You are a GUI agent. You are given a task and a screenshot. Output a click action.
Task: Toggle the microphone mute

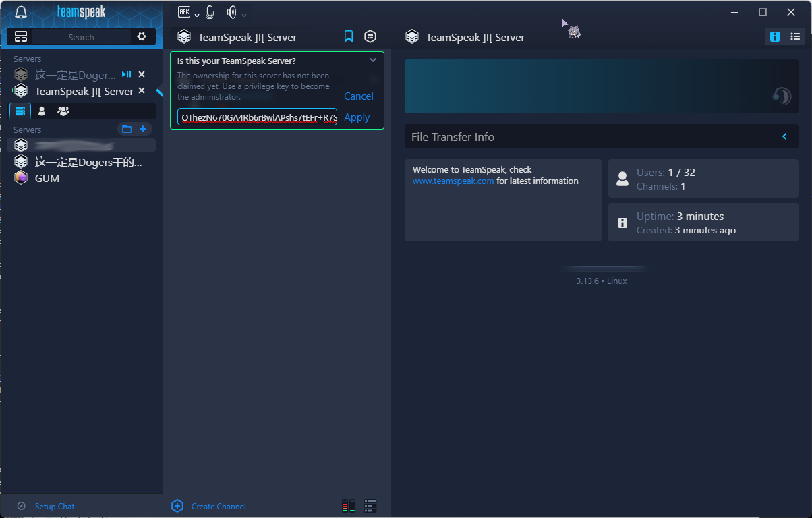click(210, 12)
